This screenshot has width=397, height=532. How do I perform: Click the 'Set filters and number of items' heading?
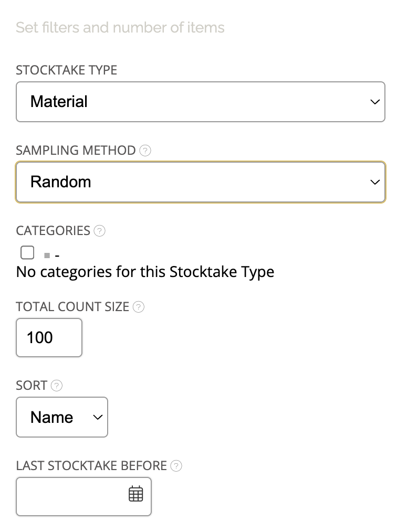(x=120, y=27)
